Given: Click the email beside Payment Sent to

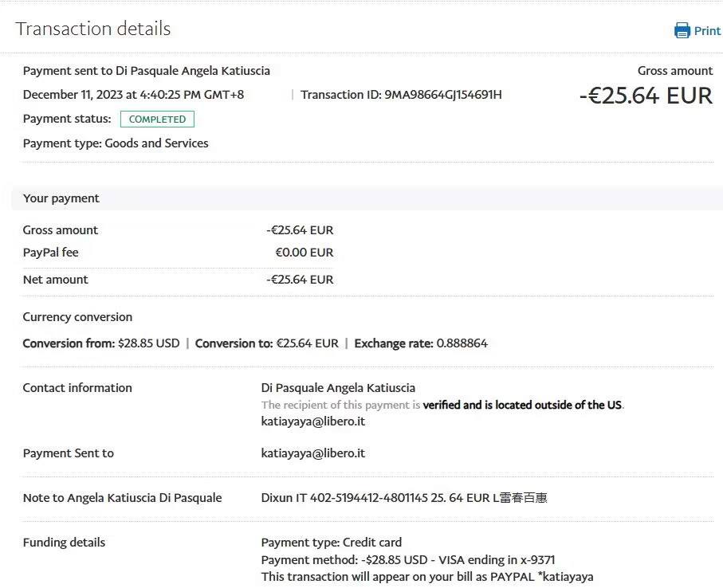Looking at the screenshot, I should point(312,453).
